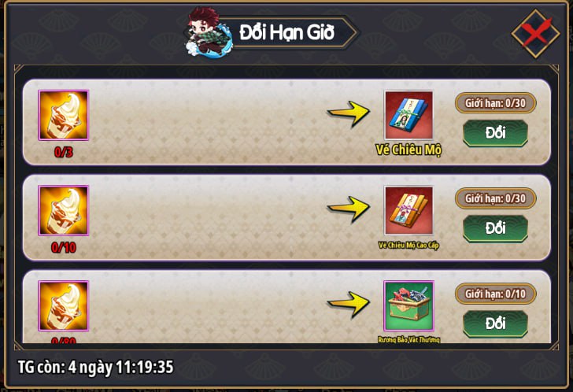Click the Tanjiro chibi character in the title

pyautogui.click(x=208, y=33)
